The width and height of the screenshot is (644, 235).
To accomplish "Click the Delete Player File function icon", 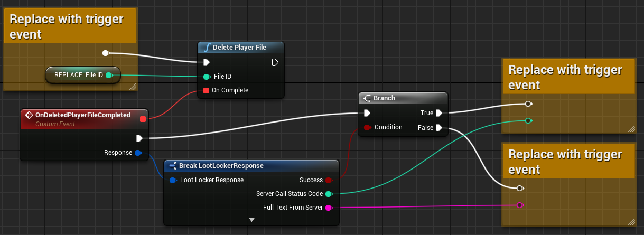I will 207,48.
